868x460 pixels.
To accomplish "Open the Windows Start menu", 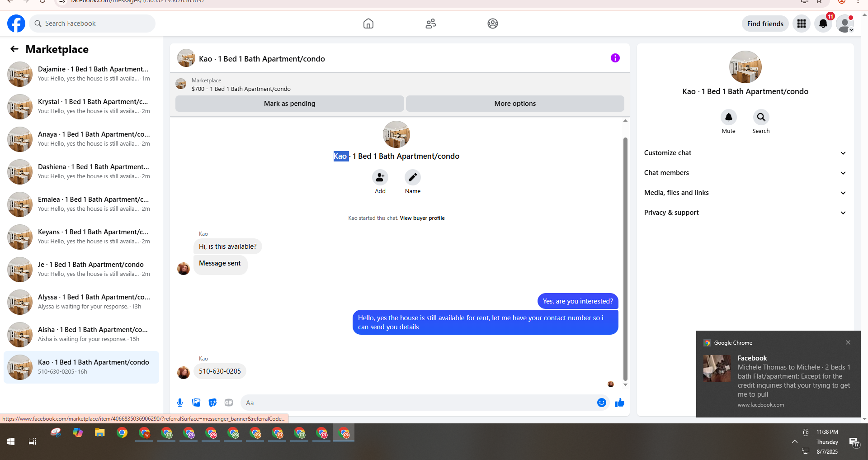I will pos(11,441).
